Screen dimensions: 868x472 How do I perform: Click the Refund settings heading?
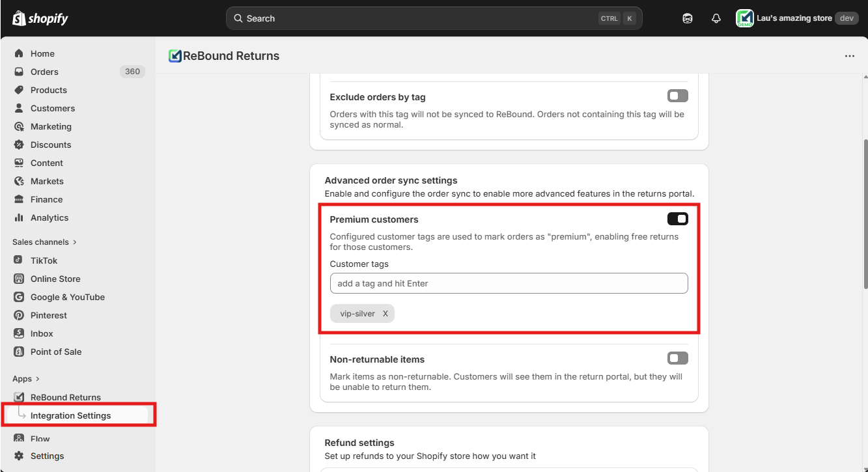pyautogui.click(x=359, y=443)
